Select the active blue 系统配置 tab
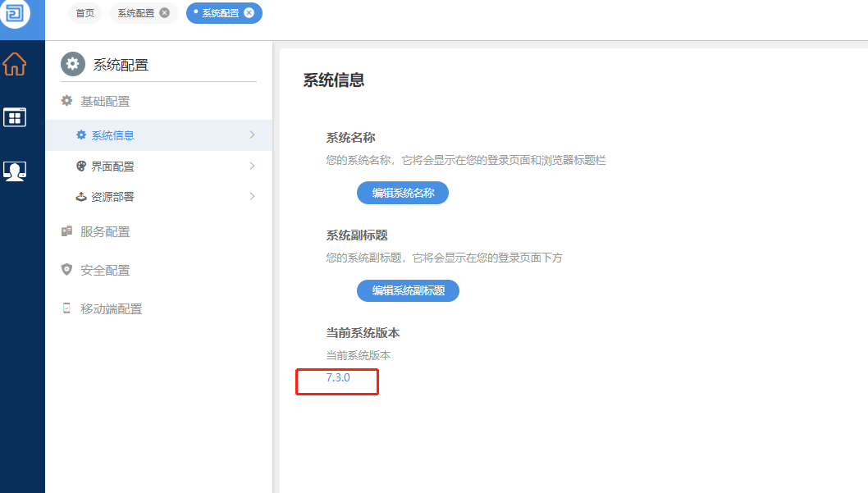The height and width of the screenshot is (493, 868). [x=221, y=13]
